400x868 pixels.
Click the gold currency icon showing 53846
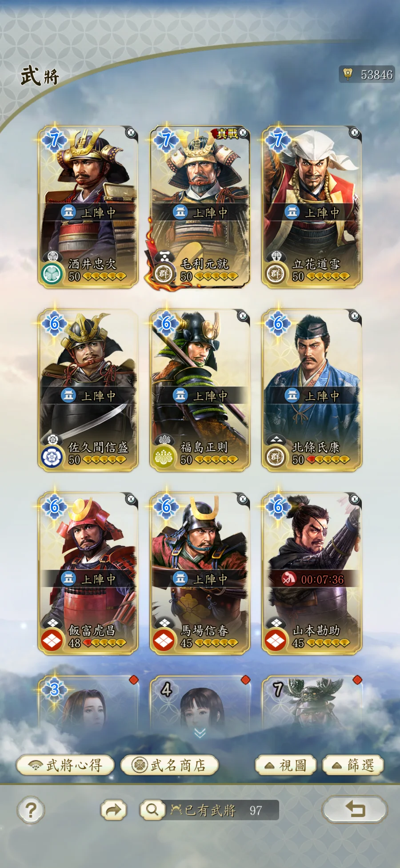tap(348, 74)
